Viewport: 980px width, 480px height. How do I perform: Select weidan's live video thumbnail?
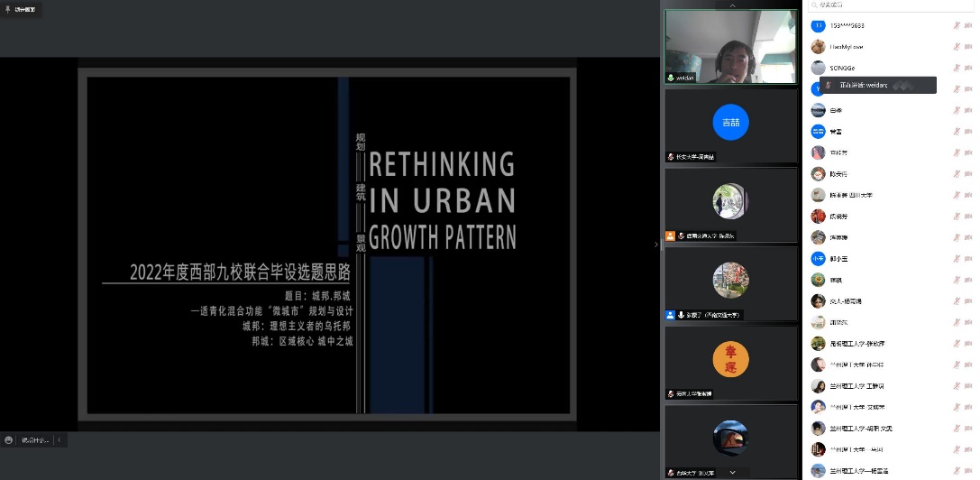730,46
